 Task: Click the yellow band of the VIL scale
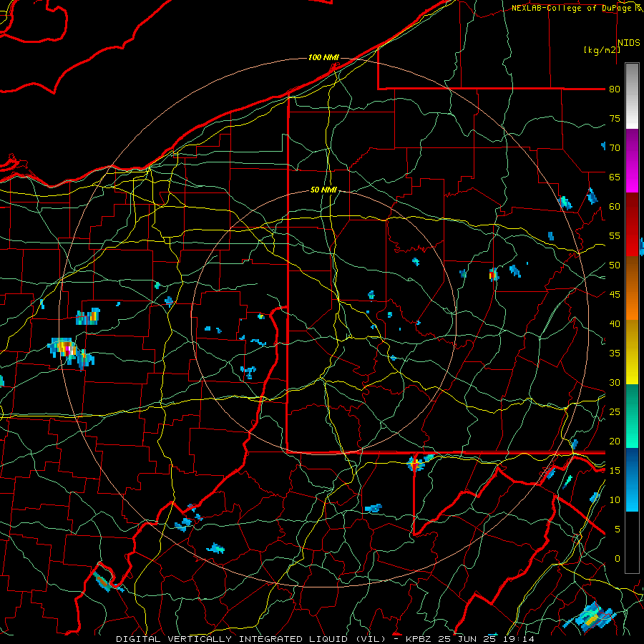pyautogui.click(x=632, y=352)
